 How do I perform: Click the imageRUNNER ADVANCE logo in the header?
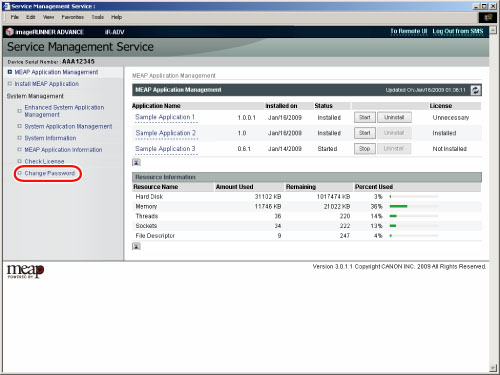[45, 32]
